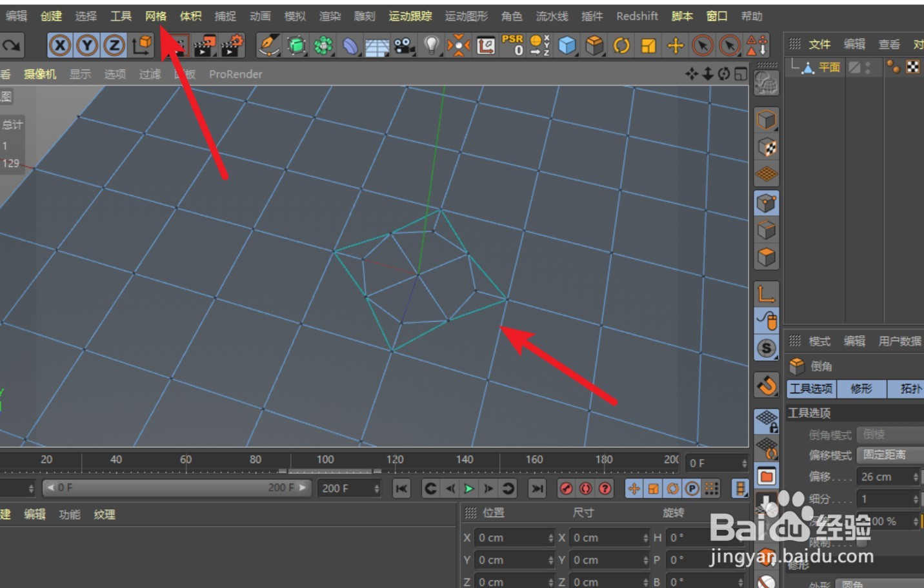Click the record keyframe red button

coord(566,489)
